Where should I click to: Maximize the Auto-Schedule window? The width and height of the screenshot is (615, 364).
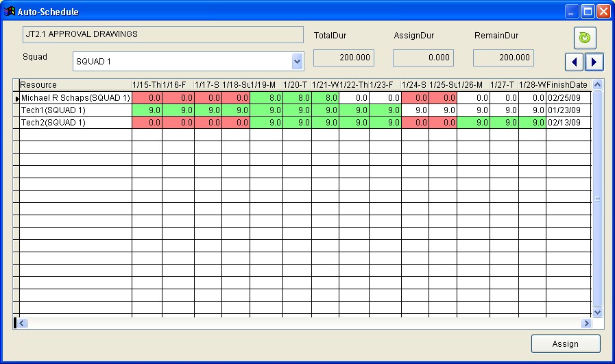588,12
